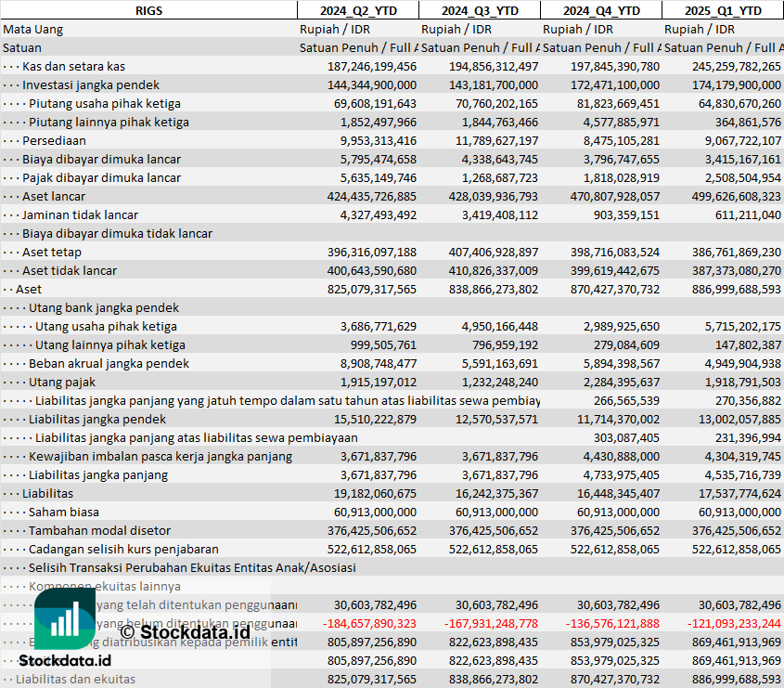
Task: Click the © Stockdata.id watermark text
Action: click(x=185, y=606)
